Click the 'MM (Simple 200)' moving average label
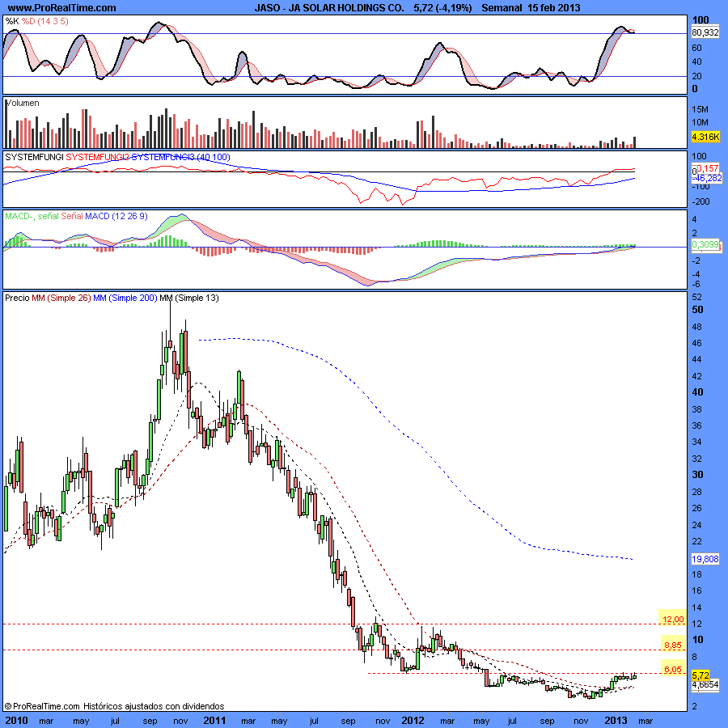Image resolution: width=728 pixels, height=728 pixels. point(125,298)
